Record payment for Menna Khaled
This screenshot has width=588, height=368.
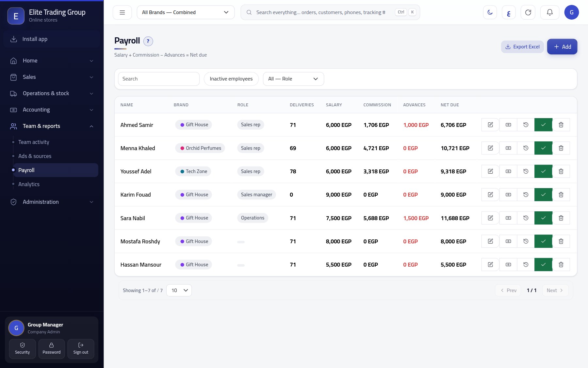point(508,148)
